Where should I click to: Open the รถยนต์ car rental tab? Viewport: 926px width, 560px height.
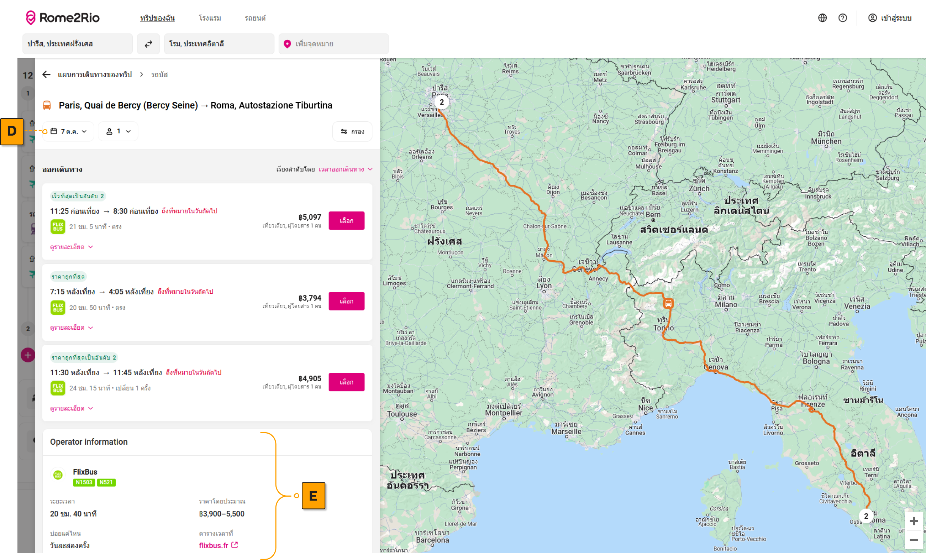[x=255, y=18]
